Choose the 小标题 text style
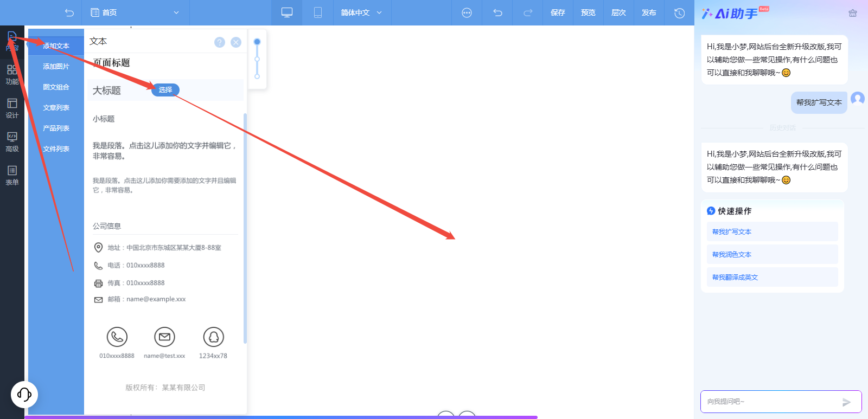 104,119
